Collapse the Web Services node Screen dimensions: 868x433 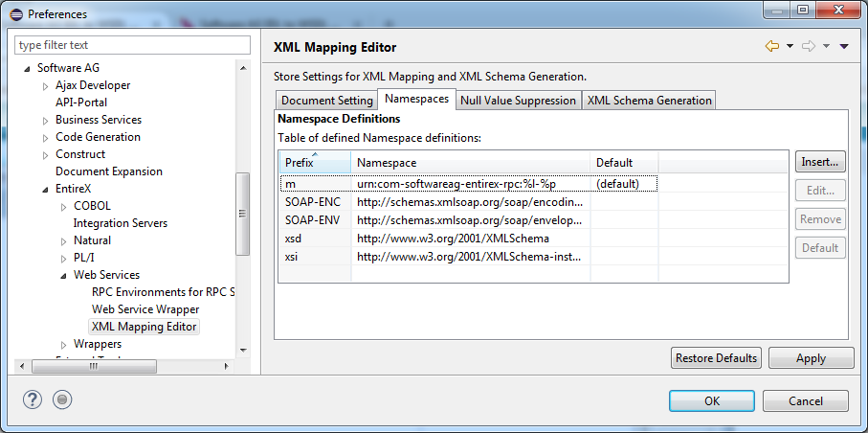64,276
